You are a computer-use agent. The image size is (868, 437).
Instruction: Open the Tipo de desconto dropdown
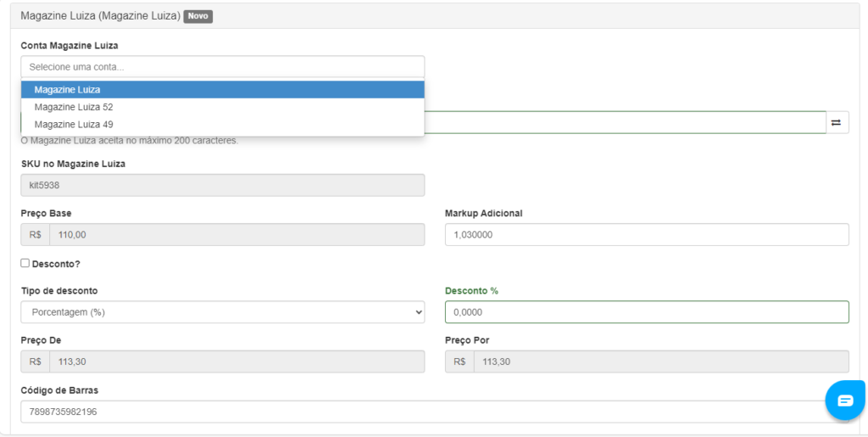pos(223,311)
